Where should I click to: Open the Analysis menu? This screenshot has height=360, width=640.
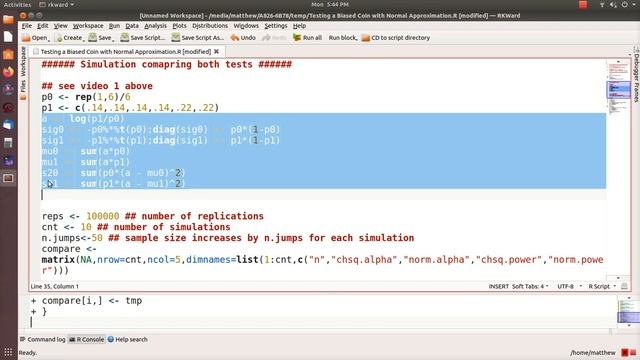155,26
